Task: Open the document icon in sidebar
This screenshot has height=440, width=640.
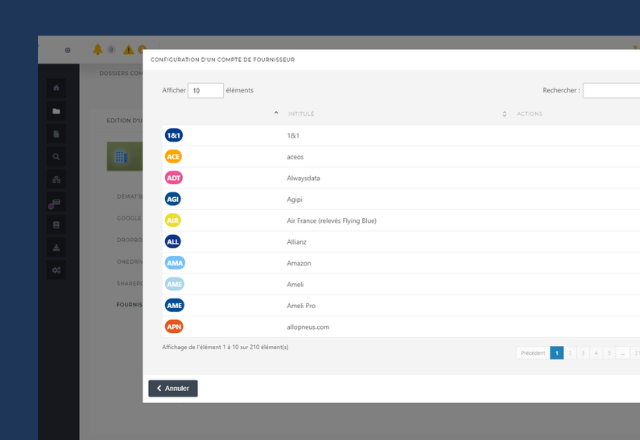Action: [x=56, y=134]
